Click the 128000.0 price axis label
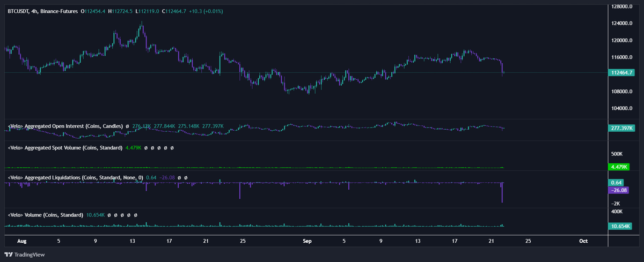644x262 pixels. (622, 6)
